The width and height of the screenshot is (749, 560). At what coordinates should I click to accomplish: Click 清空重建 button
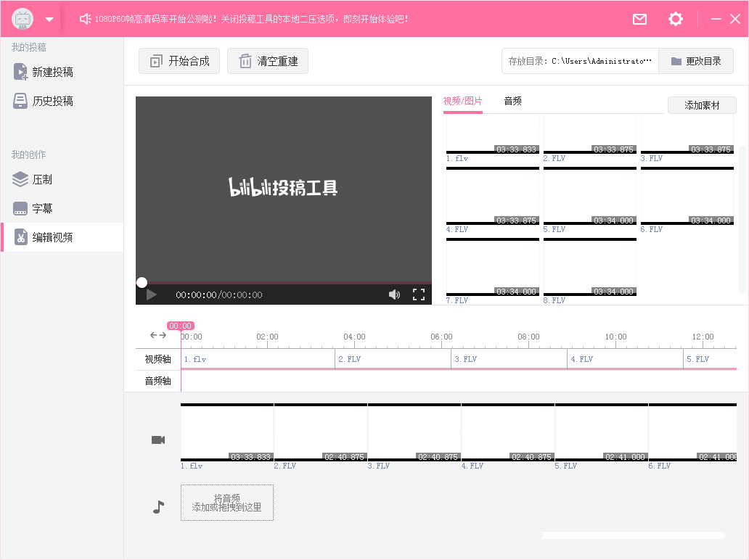(x=268, y=61)
